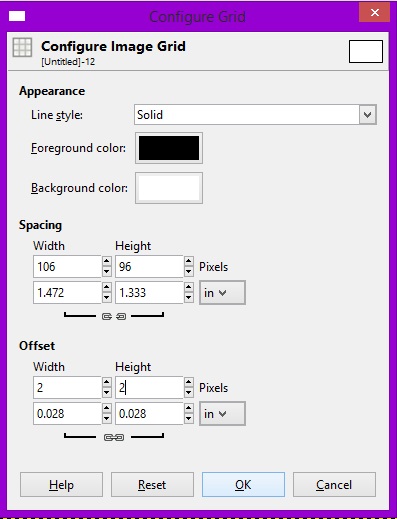
Task: Click the black Foreground color swatch
Action: 169,148
